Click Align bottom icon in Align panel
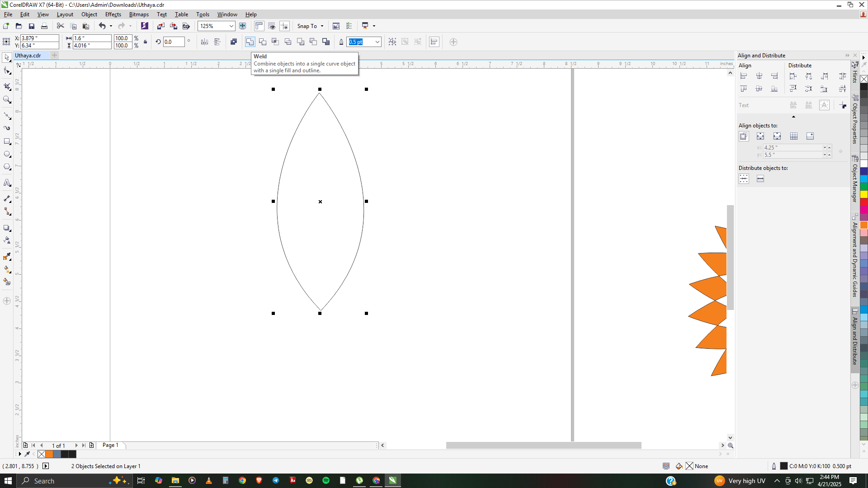 point(774,89)
